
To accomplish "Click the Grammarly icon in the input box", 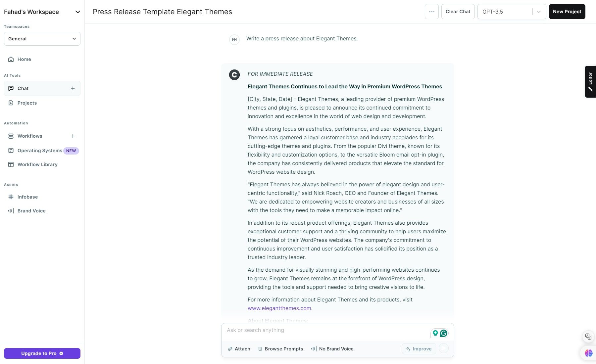I will click(x=444, y=333).
